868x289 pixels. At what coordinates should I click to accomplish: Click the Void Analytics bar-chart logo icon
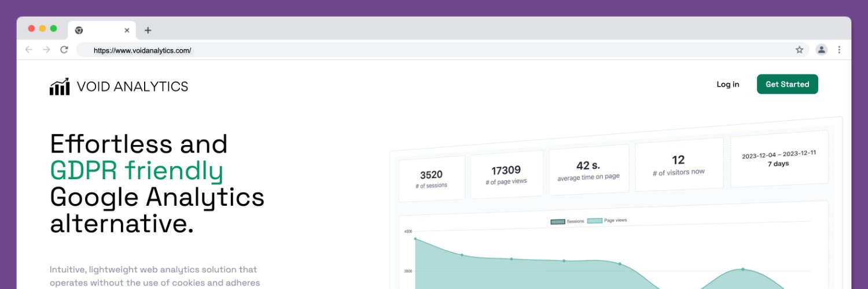click(60, 86)
